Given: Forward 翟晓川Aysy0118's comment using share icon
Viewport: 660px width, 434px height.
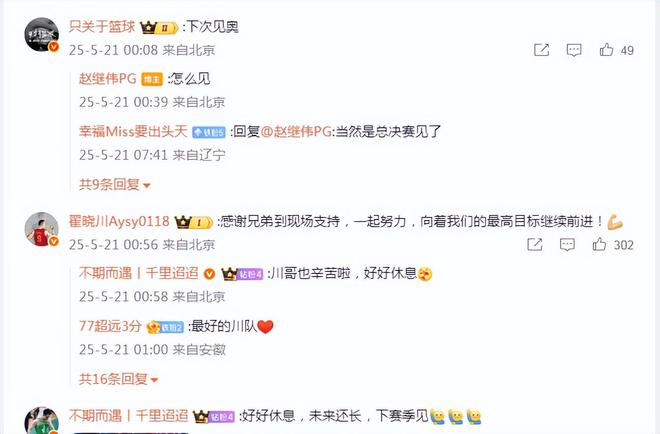Looking at the screenshot, I should pyautogui.click(x=535, y=244).
